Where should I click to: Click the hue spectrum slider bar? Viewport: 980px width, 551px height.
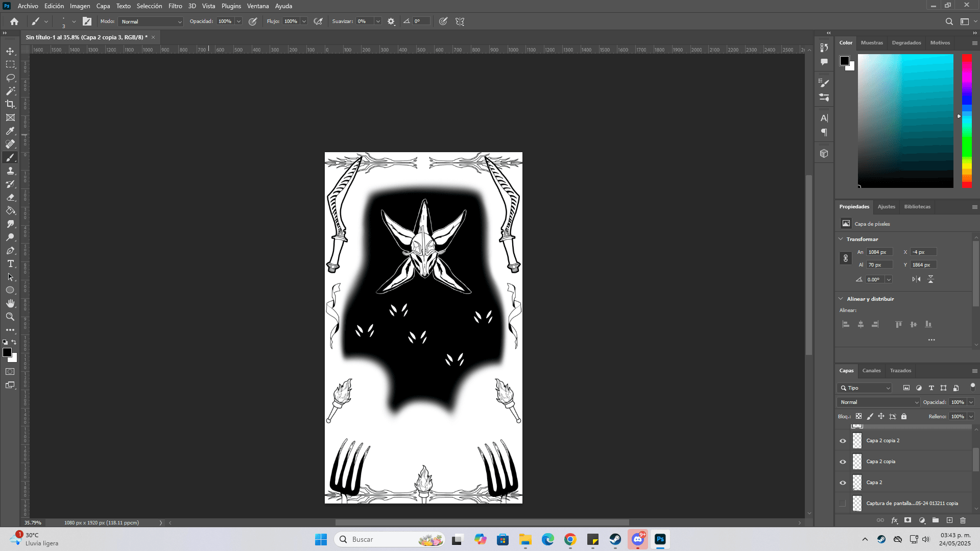click(x=967, y=121)
